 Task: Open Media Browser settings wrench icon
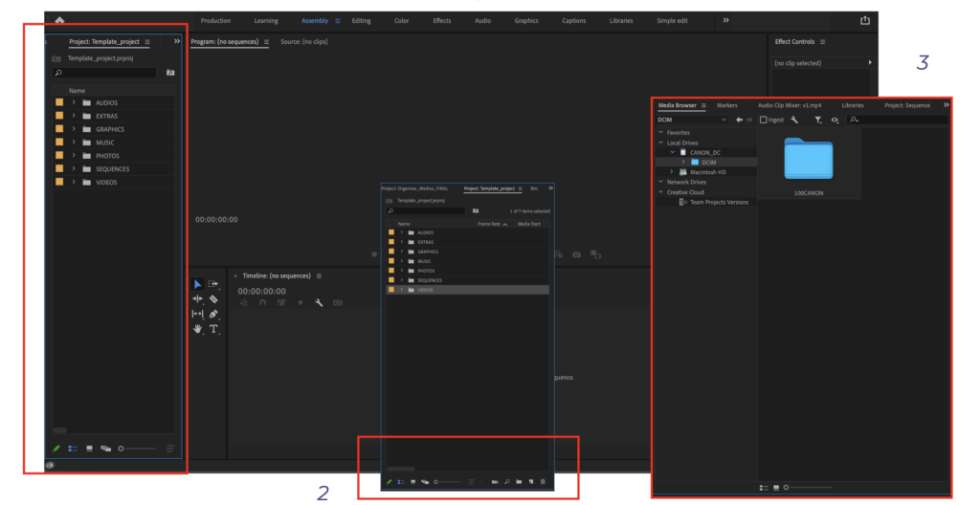pos(794,120)
